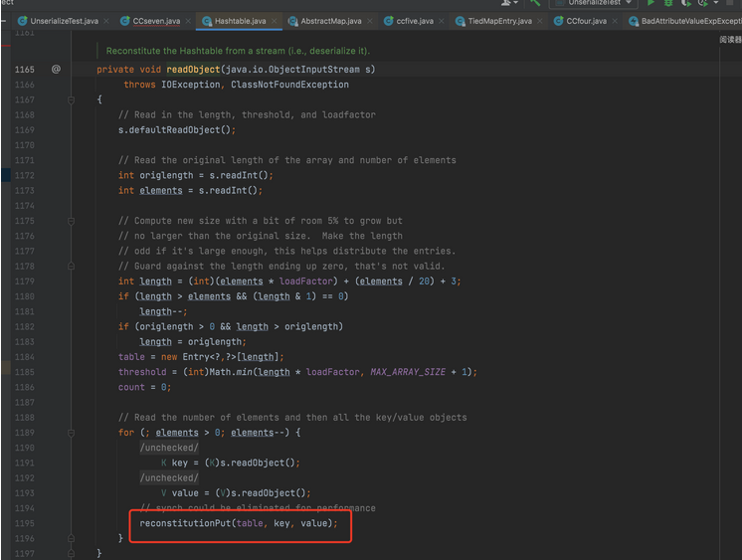Click the CCseven.java class file icon
Image resolution: width=742 pixels, height=560 pixels.
coord(125,21)
